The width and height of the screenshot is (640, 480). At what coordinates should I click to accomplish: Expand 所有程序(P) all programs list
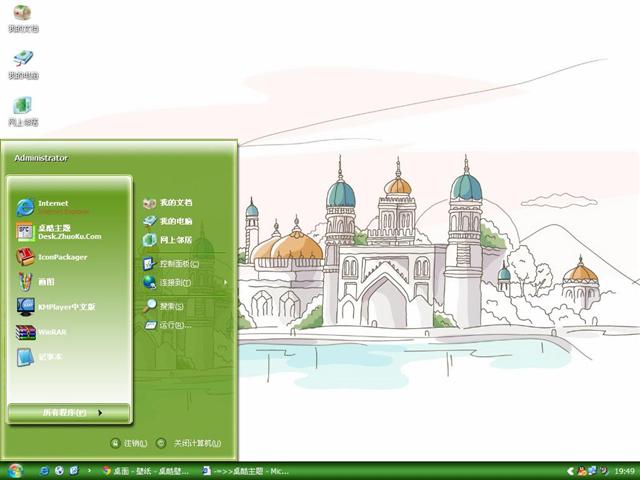pos(69,413)
